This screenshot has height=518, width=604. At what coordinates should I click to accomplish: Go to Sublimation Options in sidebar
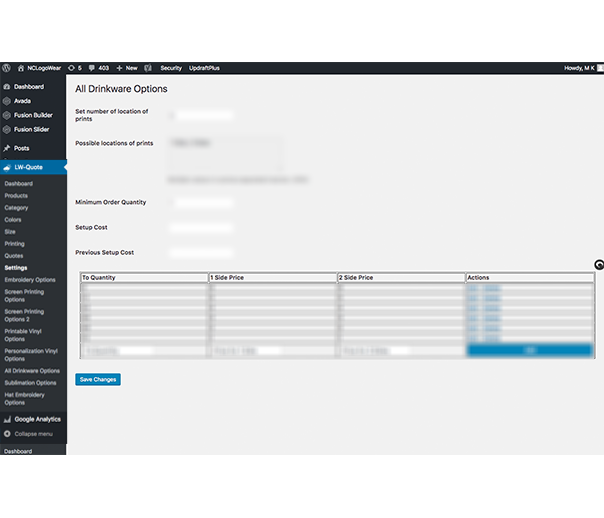pyautogui.click(x=30, y=383)
